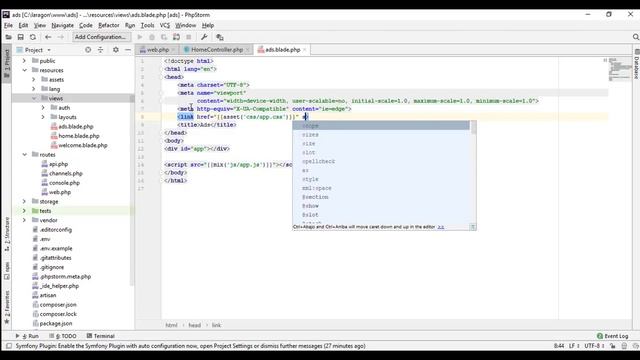Open composer.json in the project tree

pyautogui.click(x=58, y=304)
